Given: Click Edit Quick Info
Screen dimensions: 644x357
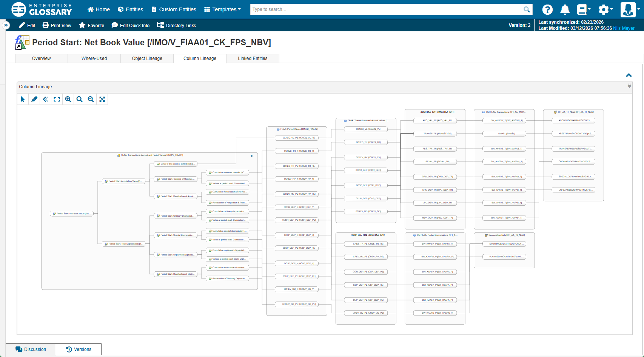Looking at the screenshot, I should (x=131, y=25).
